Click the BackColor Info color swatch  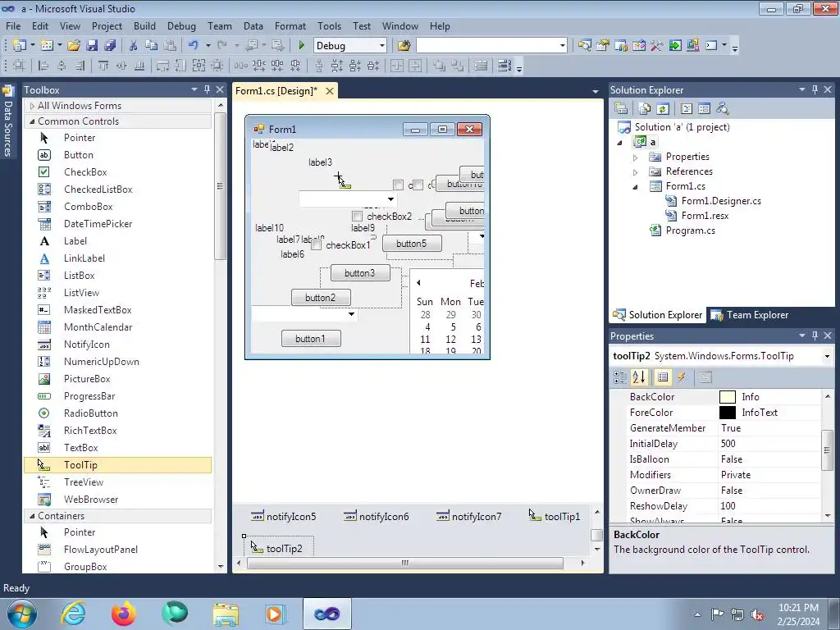point(727,397)
